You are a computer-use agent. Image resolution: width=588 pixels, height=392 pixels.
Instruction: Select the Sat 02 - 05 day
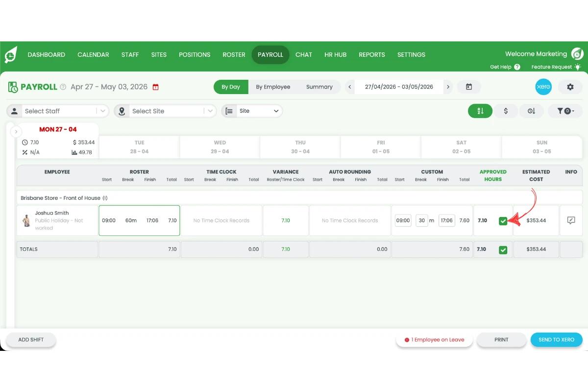462,147
